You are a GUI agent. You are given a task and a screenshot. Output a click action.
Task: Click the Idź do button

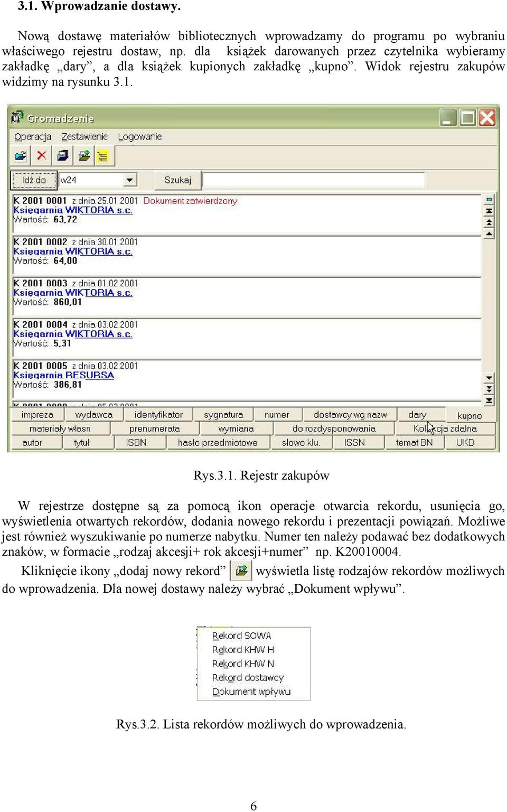click(34, 180)
